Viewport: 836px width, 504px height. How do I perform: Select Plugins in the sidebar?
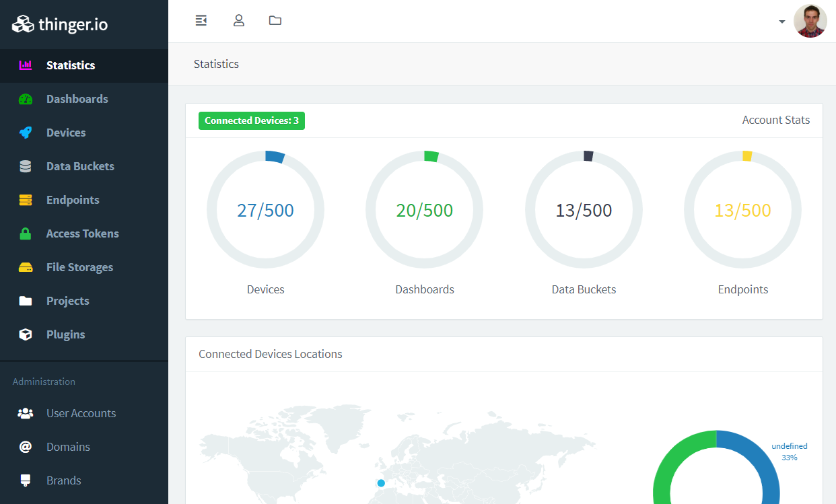[x=84, y=334]
